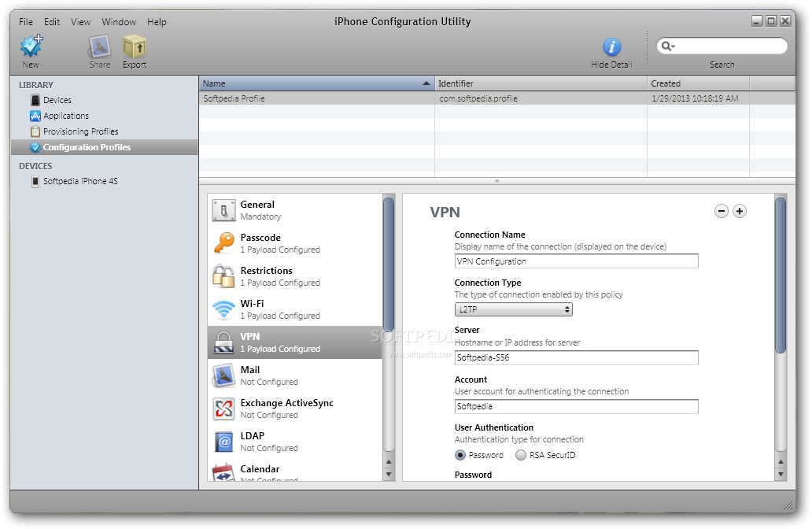Select the Password authentication radio button
The image size is (812, 529).
(x=460, y=455)
